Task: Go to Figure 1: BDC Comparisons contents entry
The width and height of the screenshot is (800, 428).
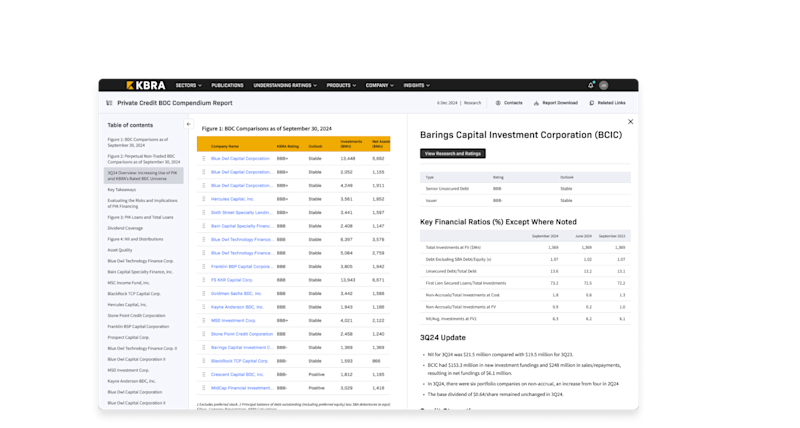Action: click(138, 142)
